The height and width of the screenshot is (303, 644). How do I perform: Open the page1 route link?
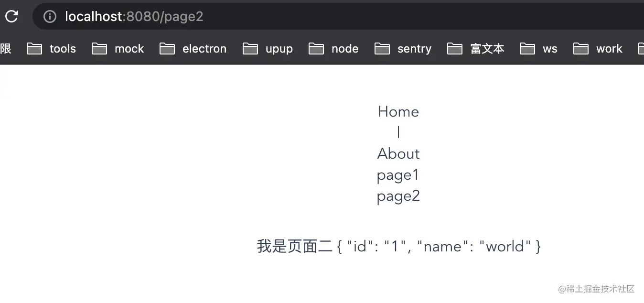click(397, 175)
